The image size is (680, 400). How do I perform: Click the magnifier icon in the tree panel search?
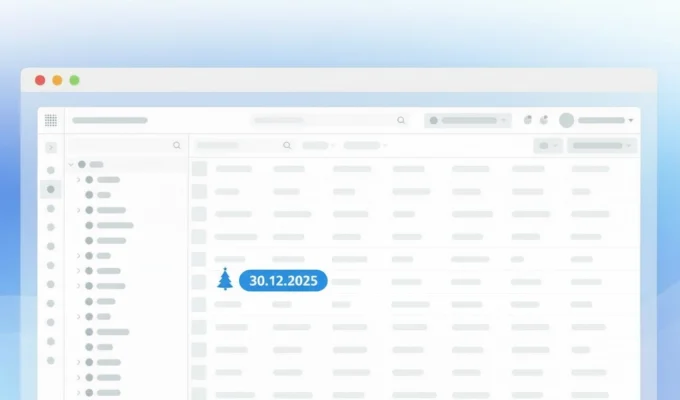coord(177,145)
